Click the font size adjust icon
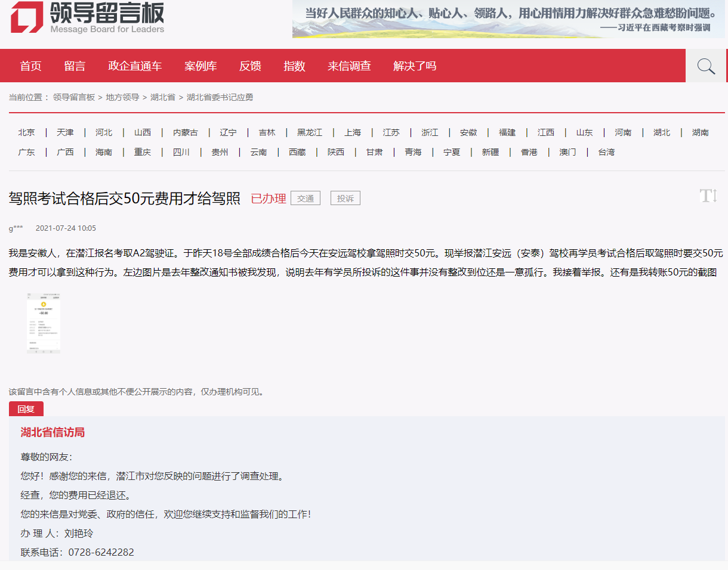This screenshot has height=570, width=728. click(708, 196)
